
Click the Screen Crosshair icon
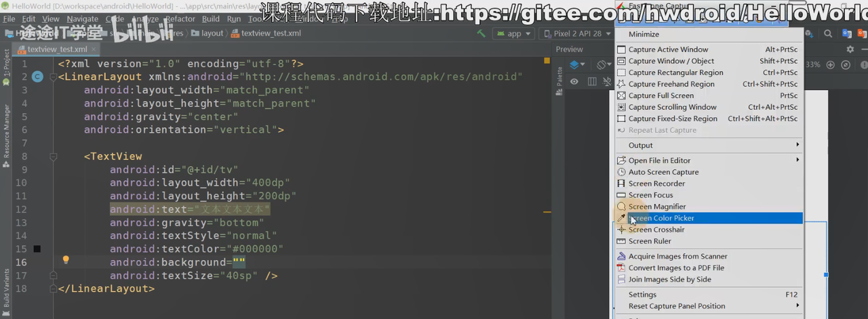pos(621,230)
